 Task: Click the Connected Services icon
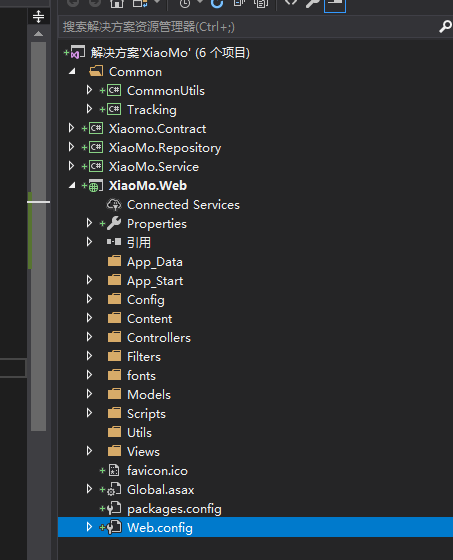pos(114,205)
